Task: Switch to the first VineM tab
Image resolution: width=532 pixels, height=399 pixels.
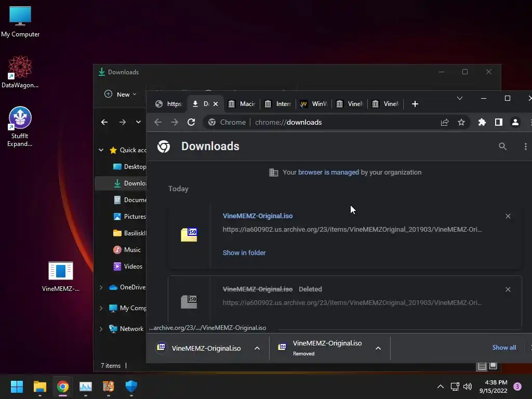Action: tap(350, 104)
